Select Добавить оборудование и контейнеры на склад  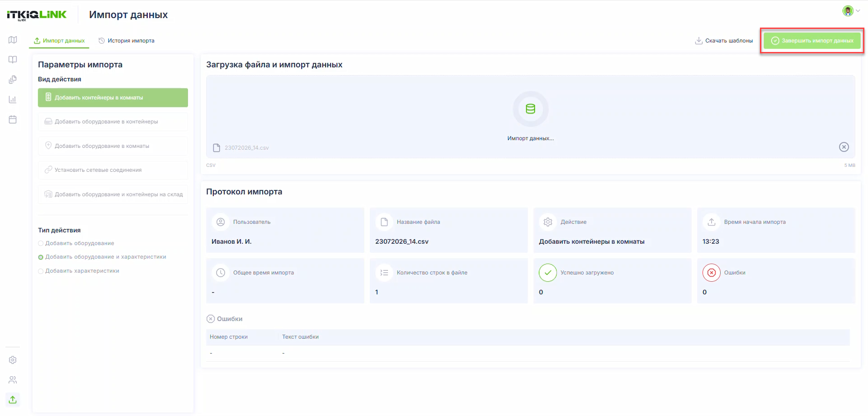pos(113,194)
